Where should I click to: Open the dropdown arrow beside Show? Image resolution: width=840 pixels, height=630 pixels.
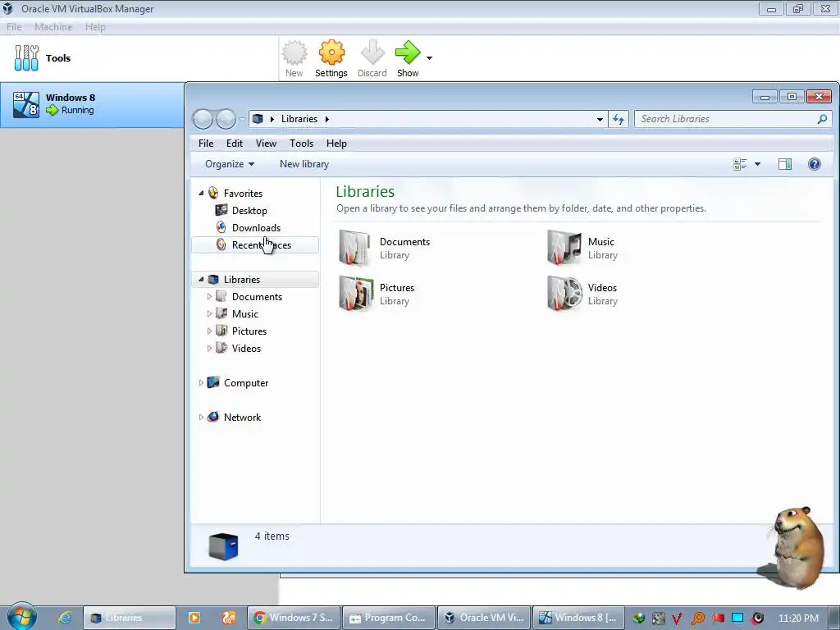pos(429,58)
